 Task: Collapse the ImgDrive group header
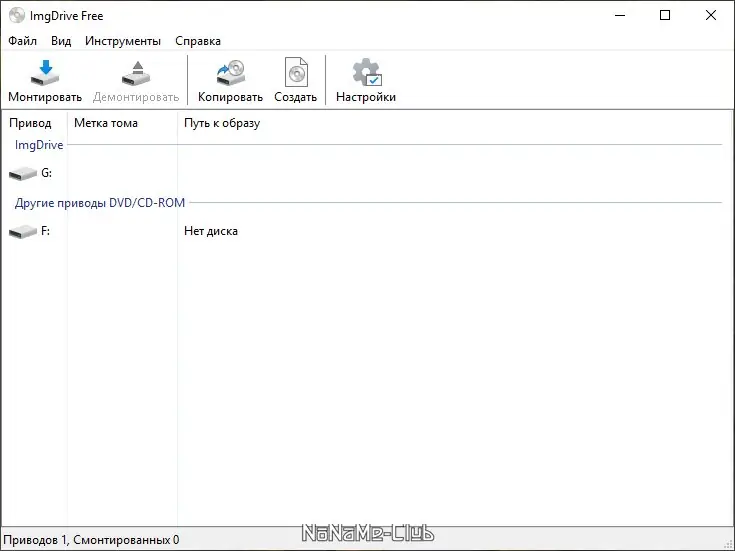click(39, 145)
